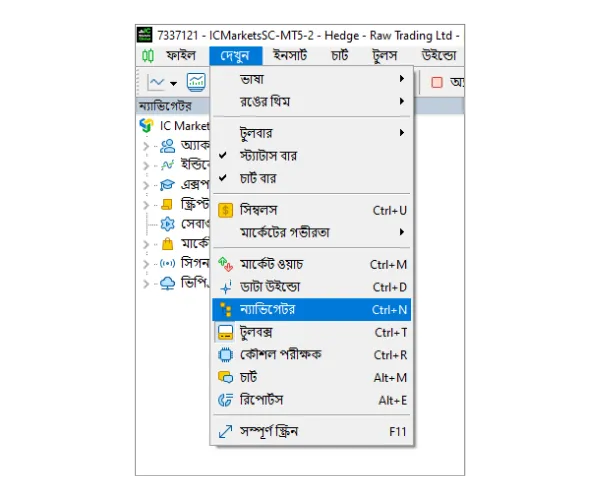The height and width of the screenshot is (500, 600).
Task: Open the ইনসার্ট menu
Action: tap(290, 56)
